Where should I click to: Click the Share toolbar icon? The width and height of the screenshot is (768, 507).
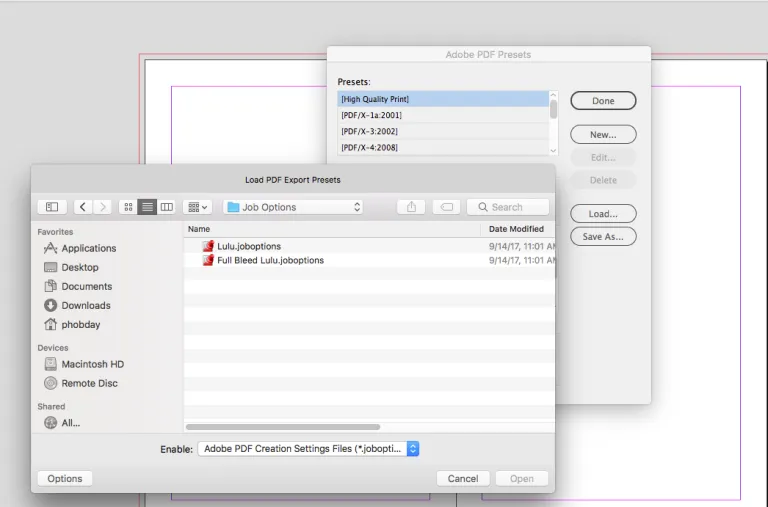(x=411, y=207)
